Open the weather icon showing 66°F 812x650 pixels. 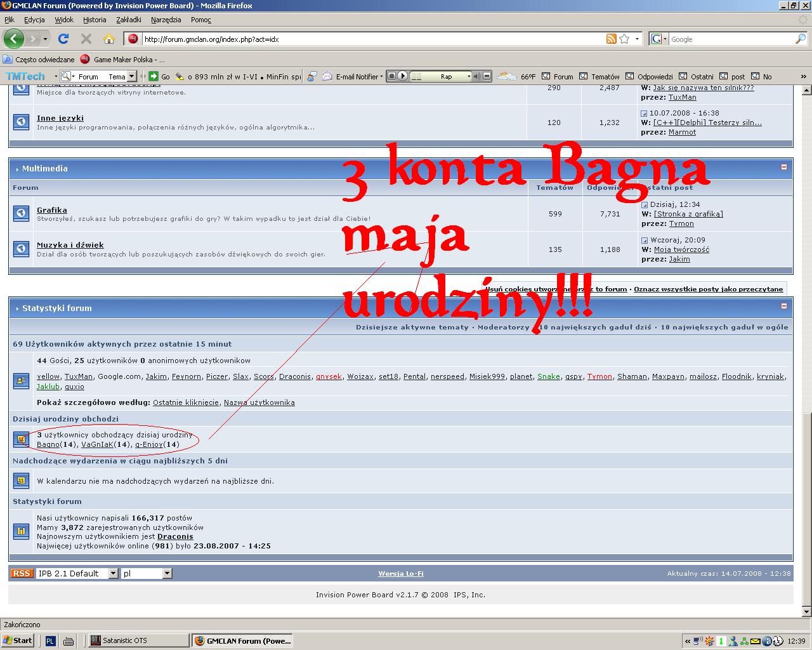[506, 76]
